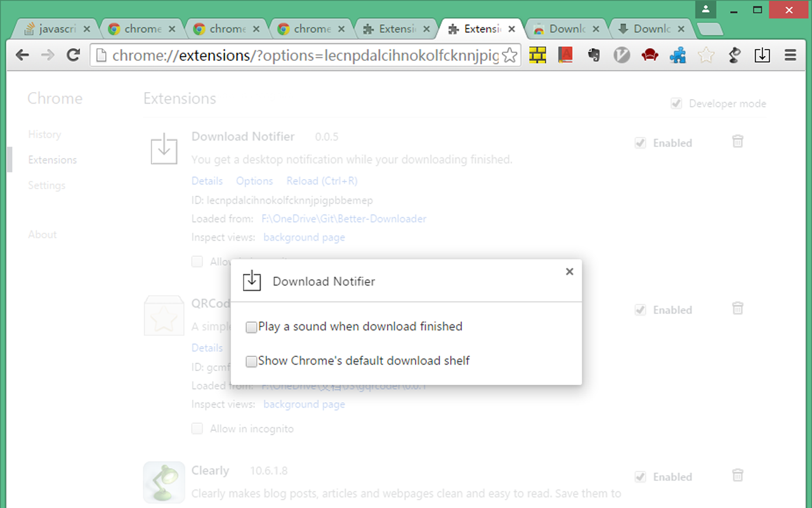Screen dimensions: 812x508
Task: Open the black key-shaped extension icon
Action: tap(734, 55)
